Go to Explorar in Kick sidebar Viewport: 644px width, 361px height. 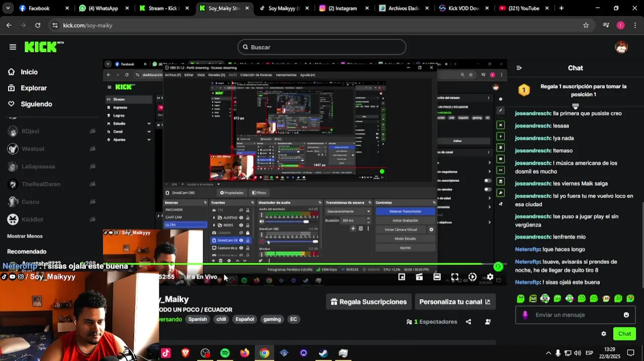click(34, 88)
